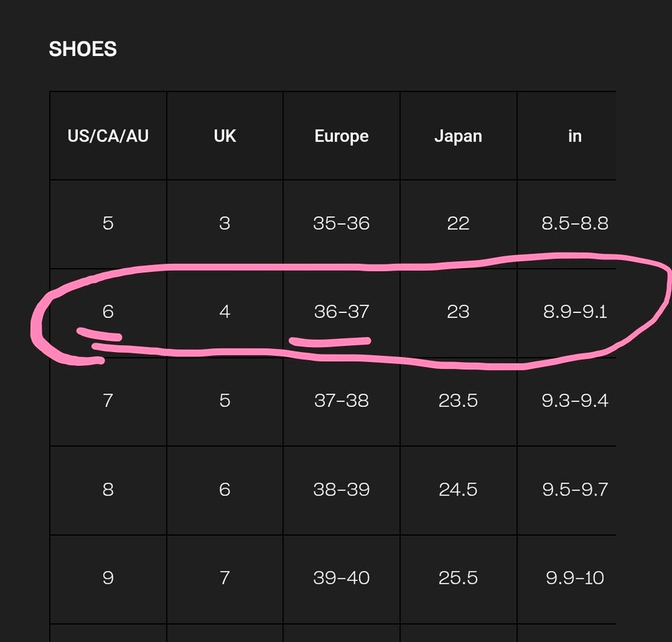
Task: Select the Europe 39-40 cell
Action: [x=341, y=578]
